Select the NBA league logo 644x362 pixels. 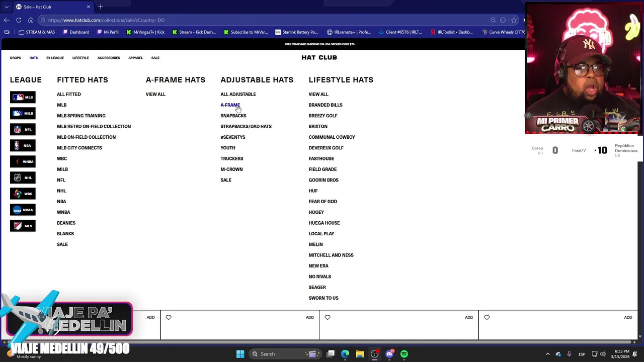point(23,145)
